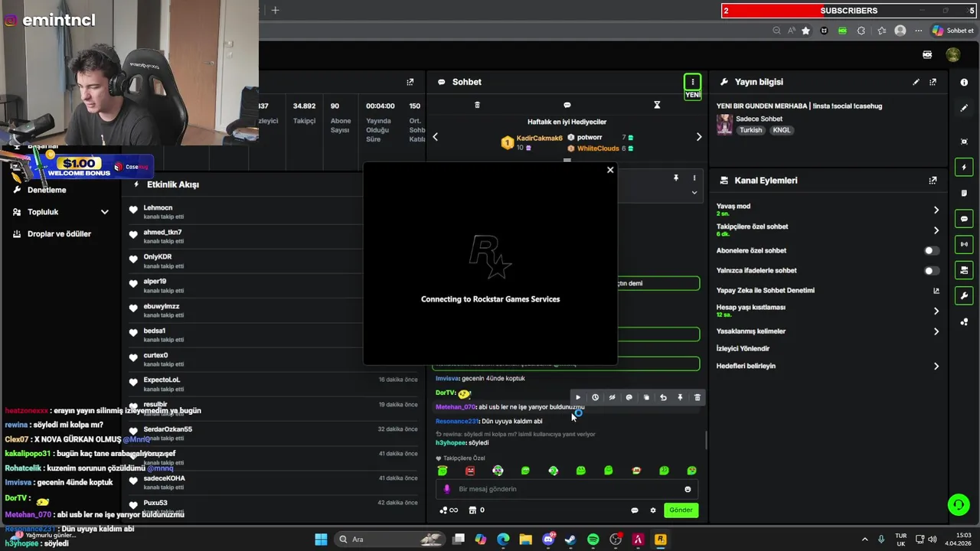
Task: Click the shop icon with 0 count
Action: point(476,510)
